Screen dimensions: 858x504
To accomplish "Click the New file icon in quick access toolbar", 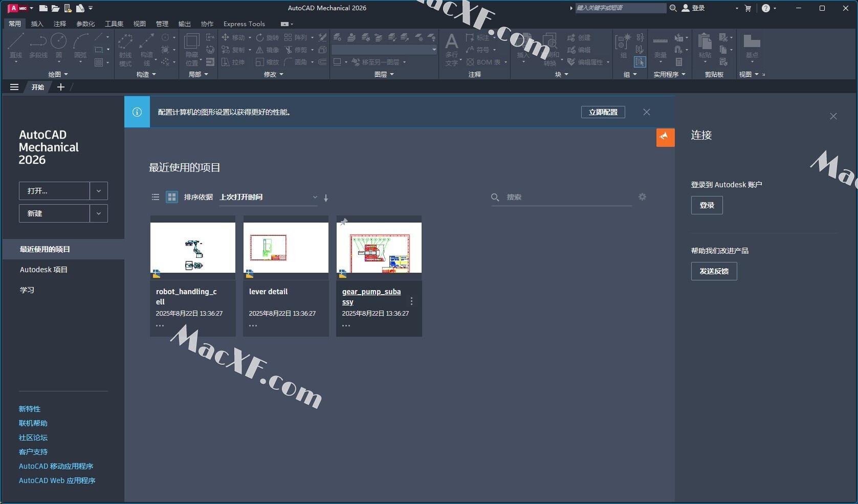I will tap(43, 8).
